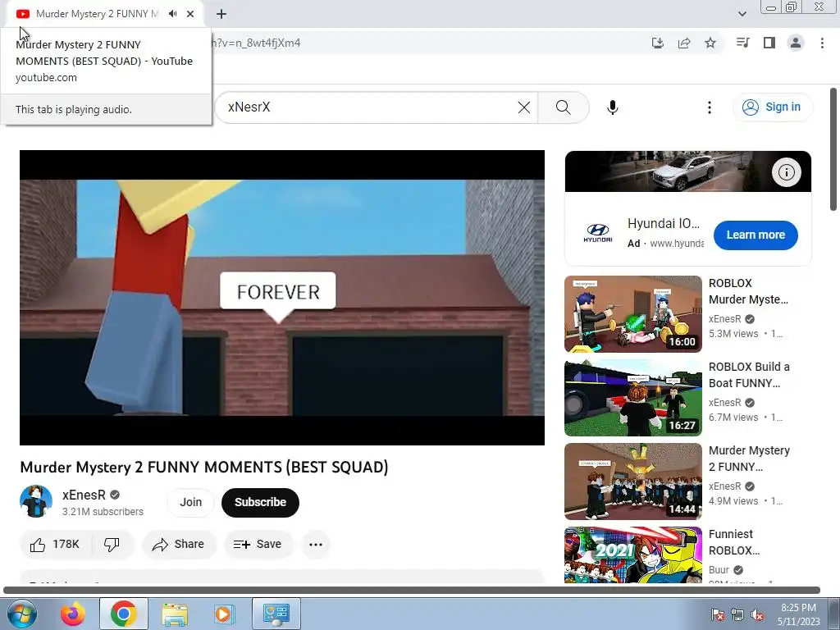Open the 14:44 Murder Mystery 2 thumbnail
This screenshot has height=630, width=840.
632,481
